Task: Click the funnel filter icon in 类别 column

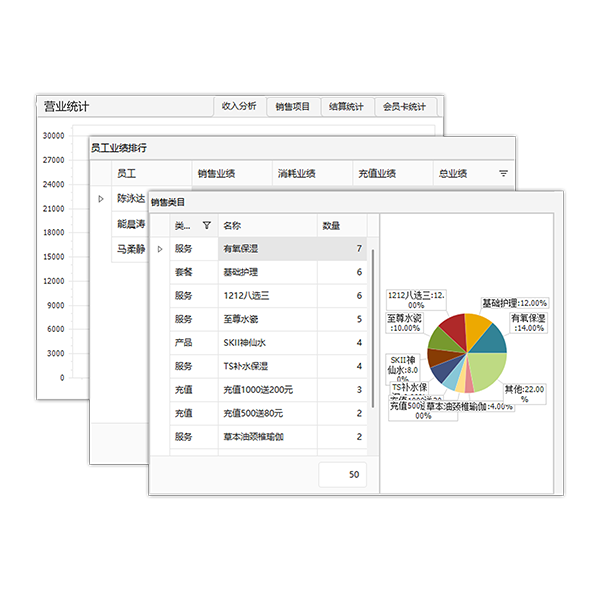Action: tap(206, 226)
